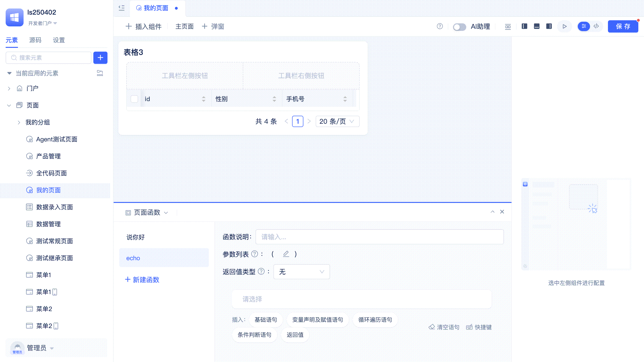Viewport: 644px width, 362px height.
Task: Collapse the left sidebar via the menu-fold icon
Action: pos(121,8)
